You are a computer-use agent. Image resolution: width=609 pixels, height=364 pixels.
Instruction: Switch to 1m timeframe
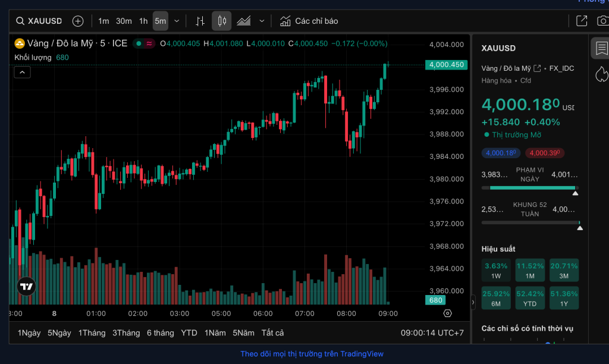103,21
